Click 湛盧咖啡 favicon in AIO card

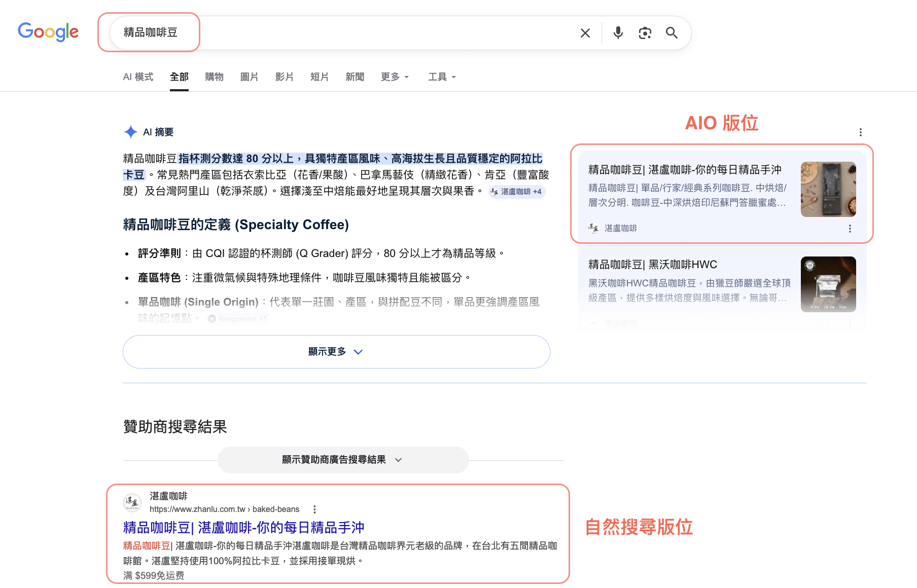click(x=593, y=228)
